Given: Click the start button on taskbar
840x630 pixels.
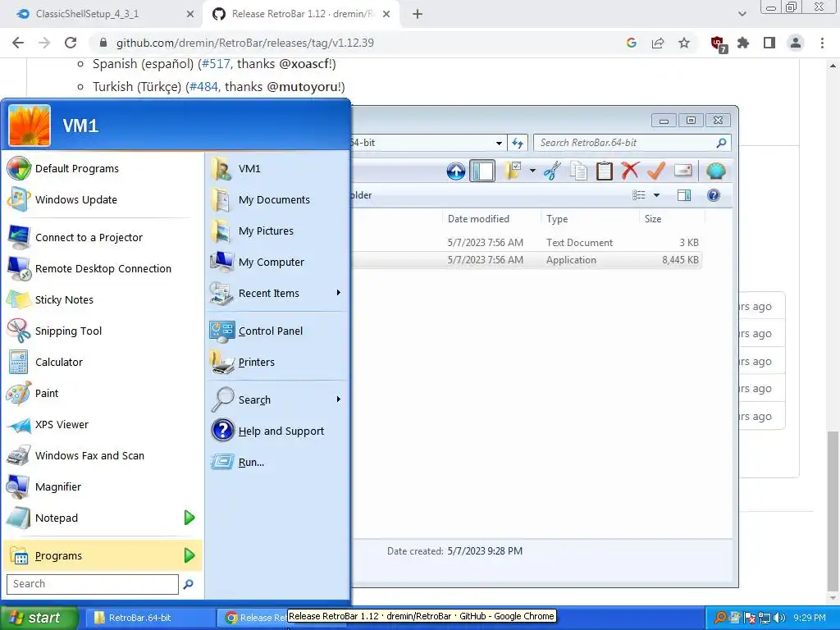Looking at the screenshot, I should tap(39, 618).
